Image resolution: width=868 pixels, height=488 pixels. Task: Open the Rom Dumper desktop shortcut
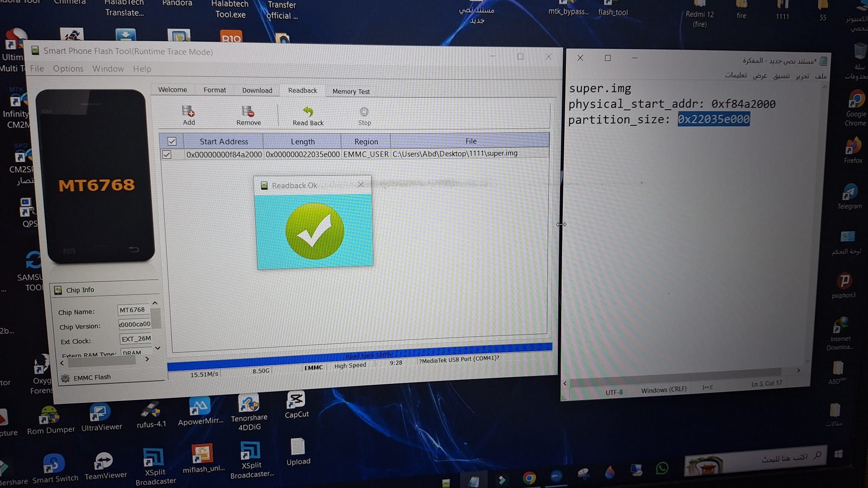tap(50, 420)
